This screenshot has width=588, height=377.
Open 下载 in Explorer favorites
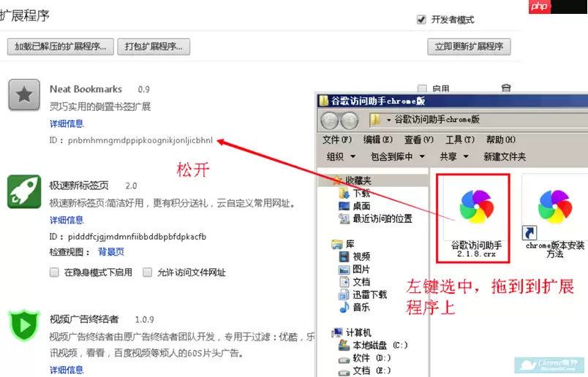(355, 194)
